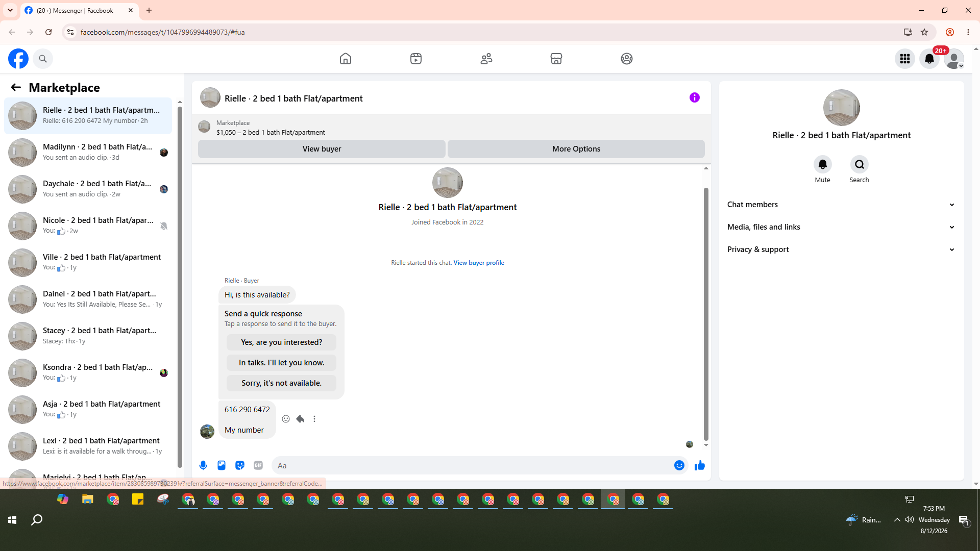Viewport: 980px width, 551px height.
Task: Open Stacey's apartment conversation
Action: (88, 336)
